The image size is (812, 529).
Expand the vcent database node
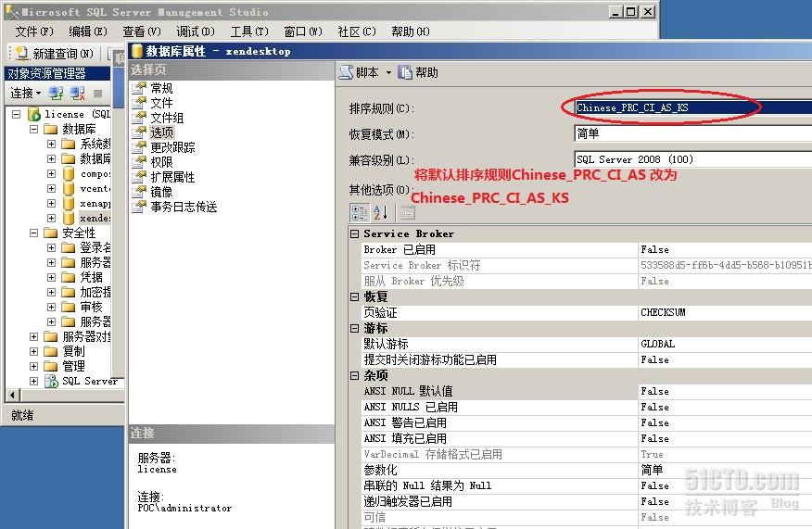pos(51,188)
